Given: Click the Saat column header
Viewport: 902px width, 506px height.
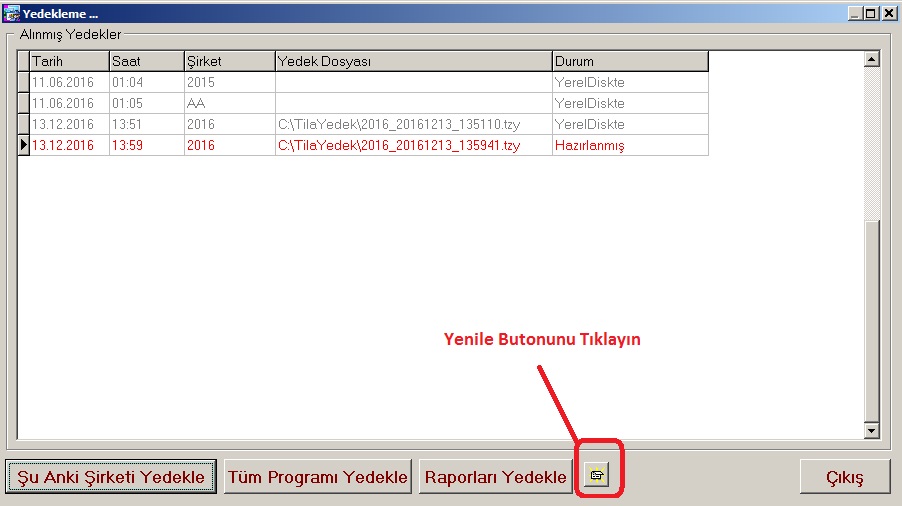Looking at the screenshot, I should pyautogui.click(x=146, y=62).
